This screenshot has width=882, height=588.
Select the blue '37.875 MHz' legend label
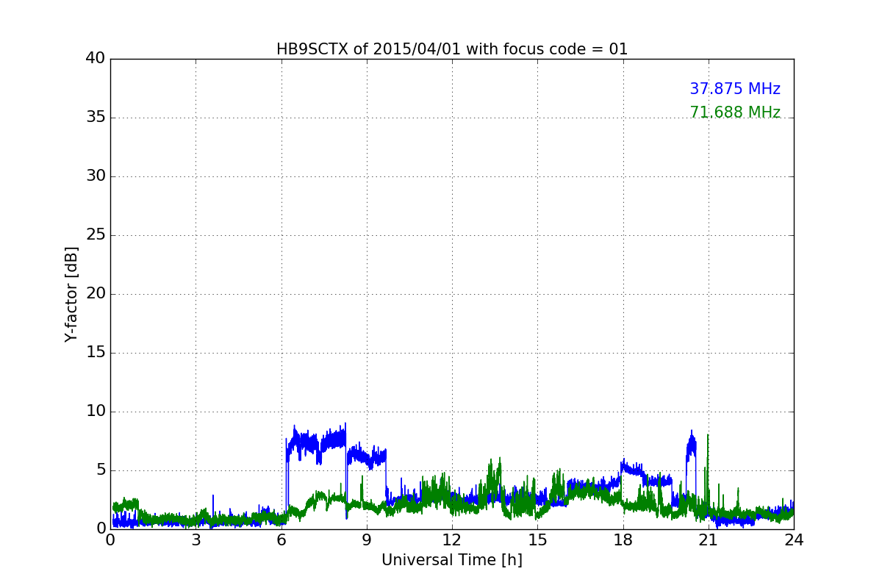(x=735, y=89)
